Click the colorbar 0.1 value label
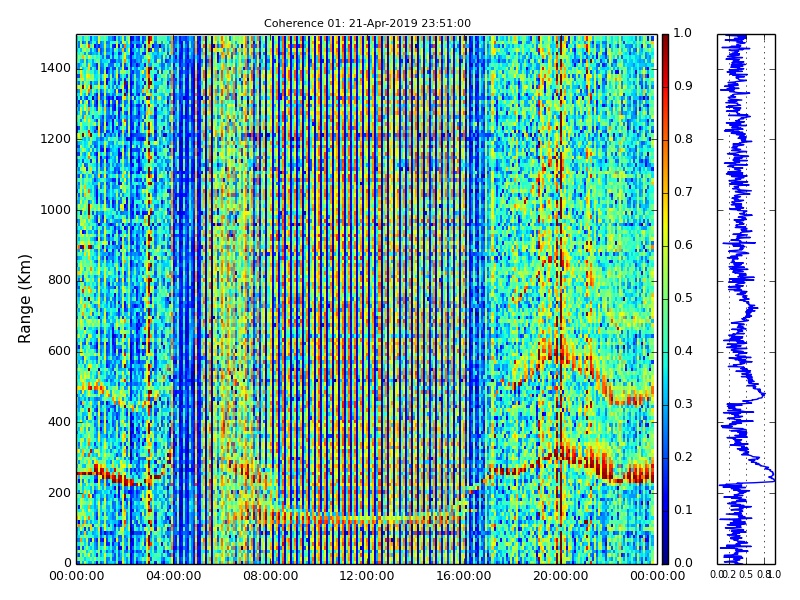Image resolution: width=800 pixels, height=600 pixels. coord(683,510)
